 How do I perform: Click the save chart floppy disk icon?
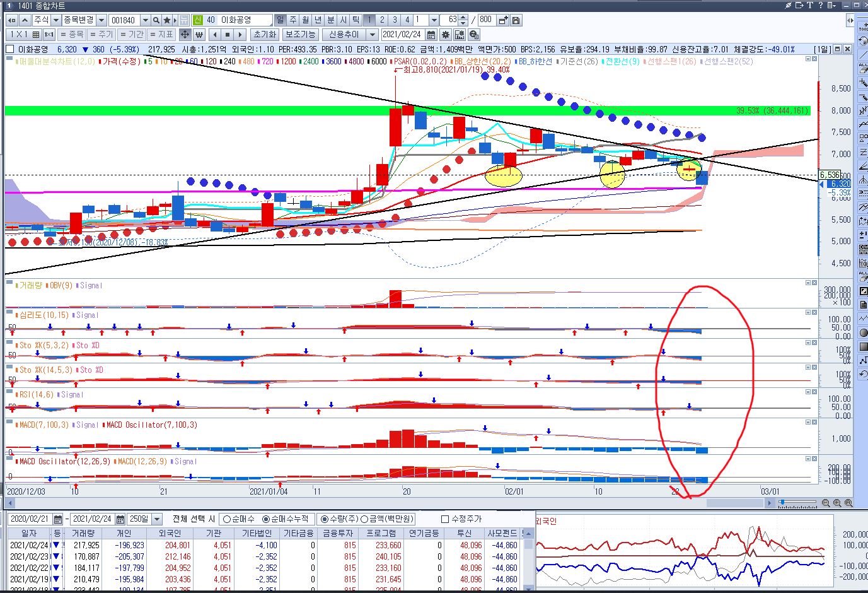click(x=516, y=20)
